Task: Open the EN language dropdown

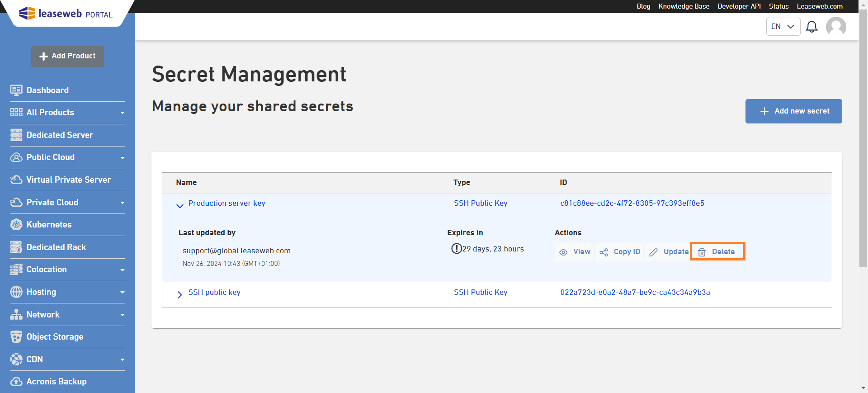Action: pos(783,27)
